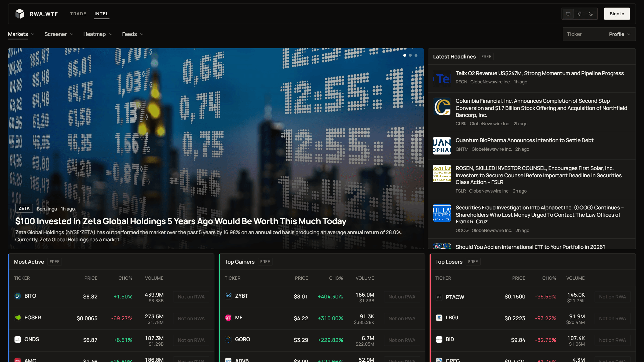Click Rosen Law news thumbnail
This screenshot has height=362, width=644.
[442, 173]
